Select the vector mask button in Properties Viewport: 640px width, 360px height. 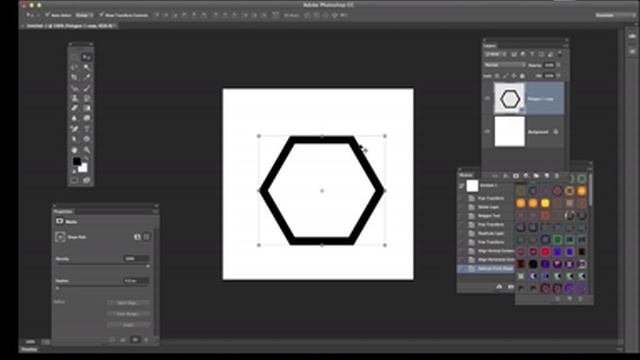click(147, 237)
